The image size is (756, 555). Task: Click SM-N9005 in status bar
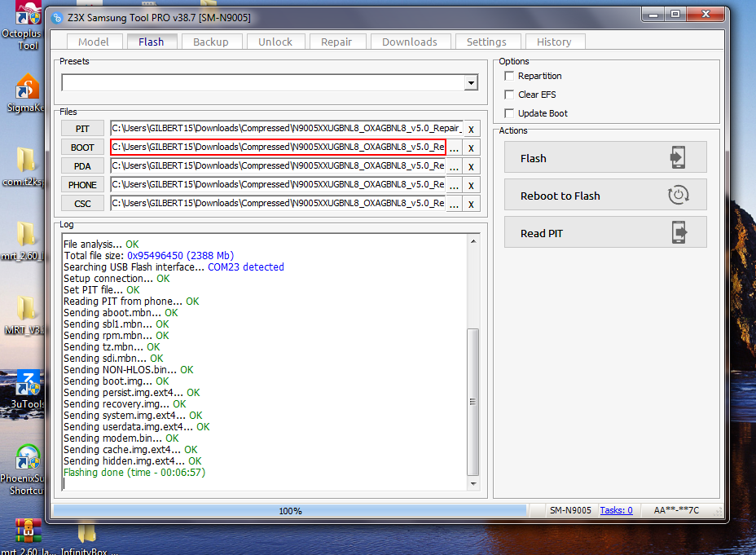point(570,510)
